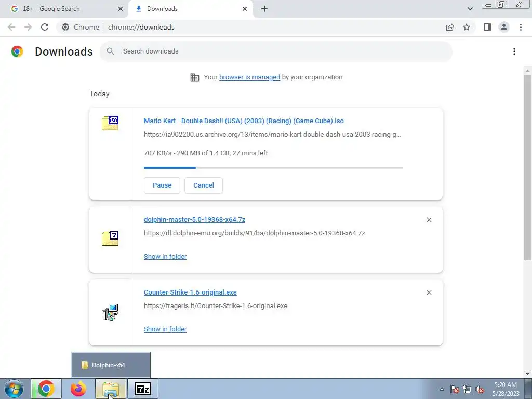
Task: Open the Windows Start button
Action: (14, 389)
